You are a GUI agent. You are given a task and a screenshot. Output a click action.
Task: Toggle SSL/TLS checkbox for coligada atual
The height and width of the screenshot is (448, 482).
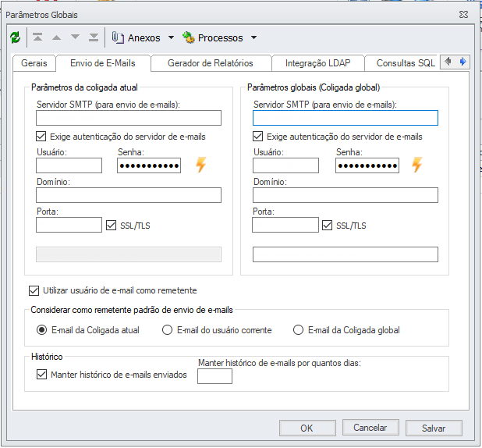111,226
